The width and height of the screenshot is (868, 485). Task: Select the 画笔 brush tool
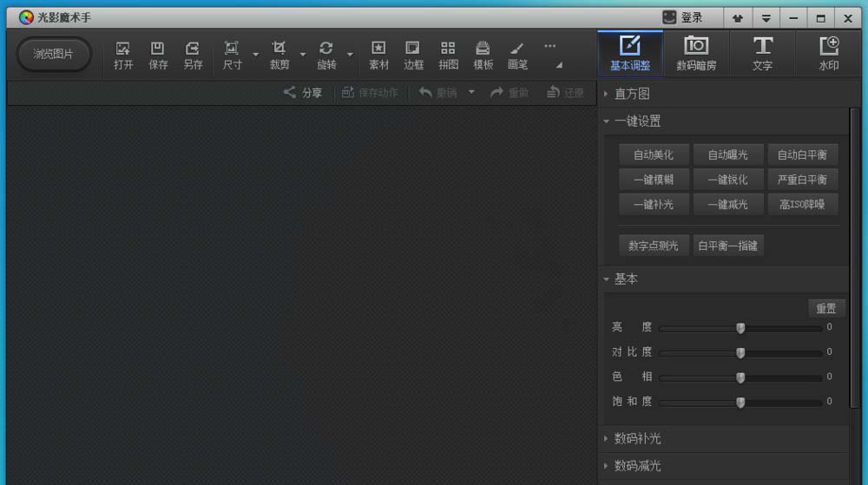tap(517, 55)
